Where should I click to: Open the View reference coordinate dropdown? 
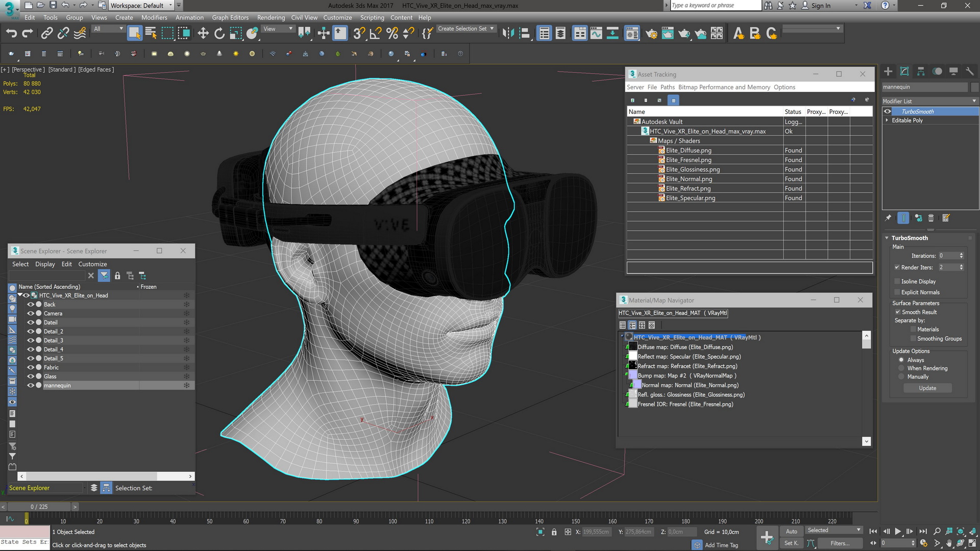[x=278, y=29]
